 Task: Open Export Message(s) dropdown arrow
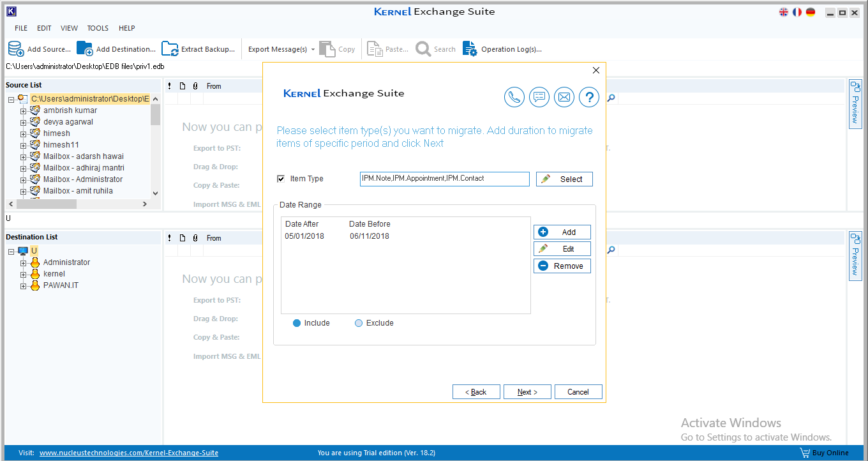pos(313,49)
